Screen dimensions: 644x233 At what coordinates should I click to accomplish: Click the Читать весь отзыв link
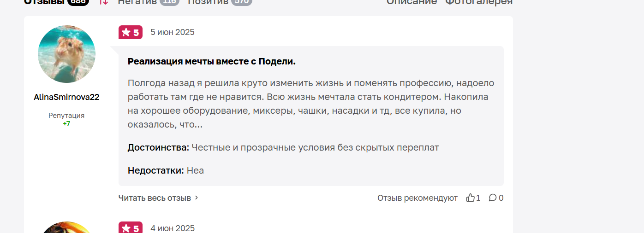(x=155, y=198)
